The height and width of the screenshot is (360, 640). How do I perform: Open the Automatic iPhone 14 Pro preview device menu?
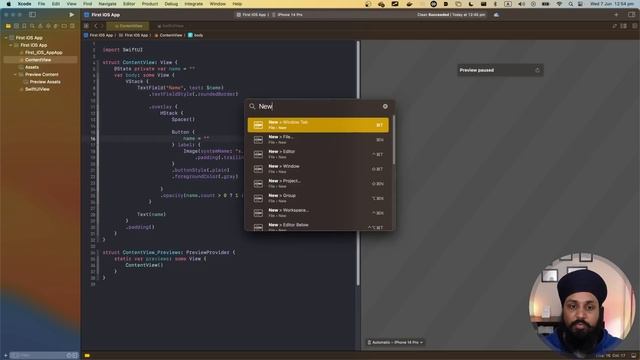click(x=395, y=342)
